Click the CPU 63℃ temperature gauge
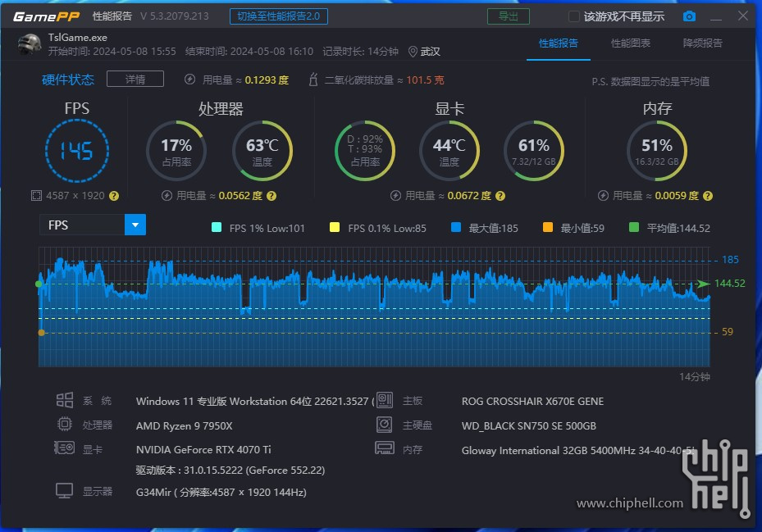 click(262, 151)
